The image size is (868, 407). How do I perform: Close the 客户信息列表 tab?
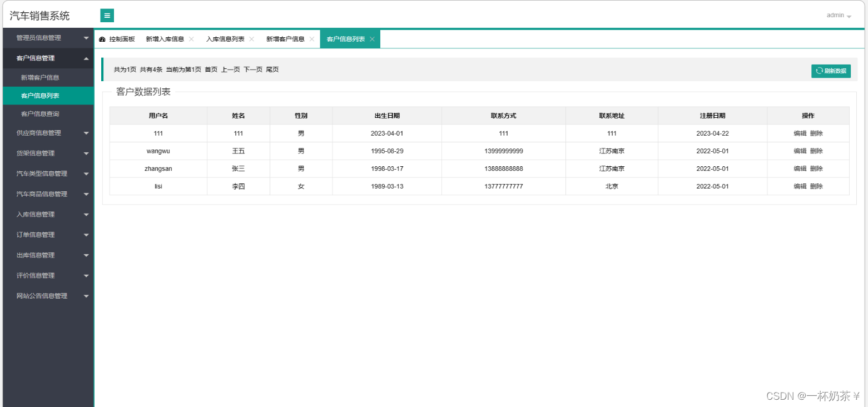tap(372, 39)
